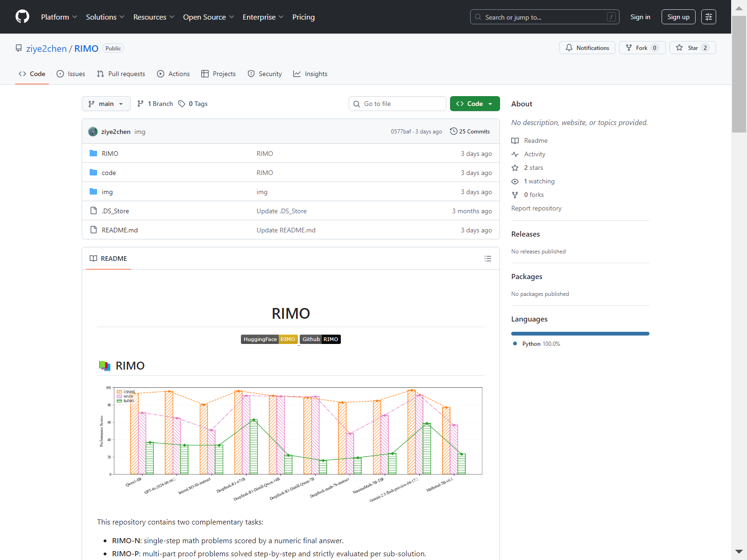Click the scrollbar down arrow

point(739,552)
